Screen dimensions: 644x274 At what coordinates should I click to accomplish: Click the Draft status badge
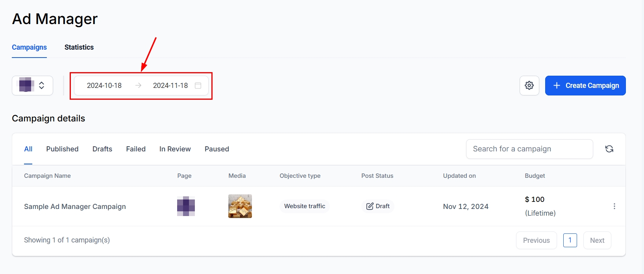point(378,206)
